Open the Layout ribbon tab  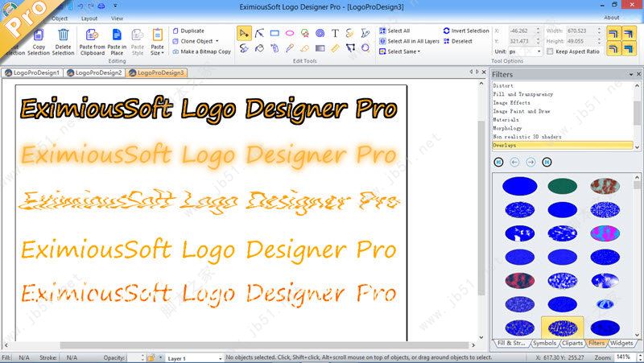tap(89, 18)
